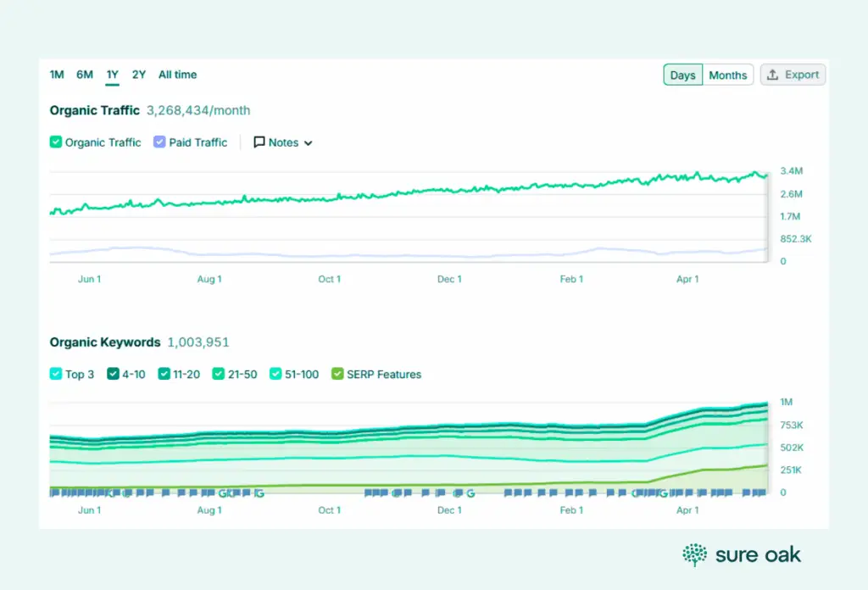
Task: Select the Days view toggle
Action: 682,75
